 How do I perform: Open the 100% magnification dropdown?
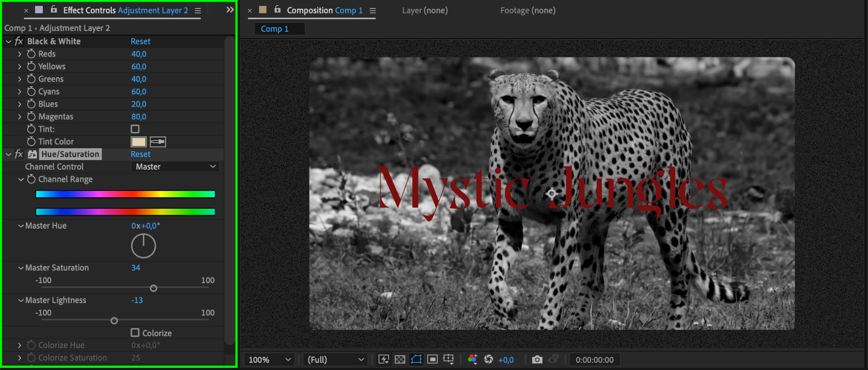[270, 360]
